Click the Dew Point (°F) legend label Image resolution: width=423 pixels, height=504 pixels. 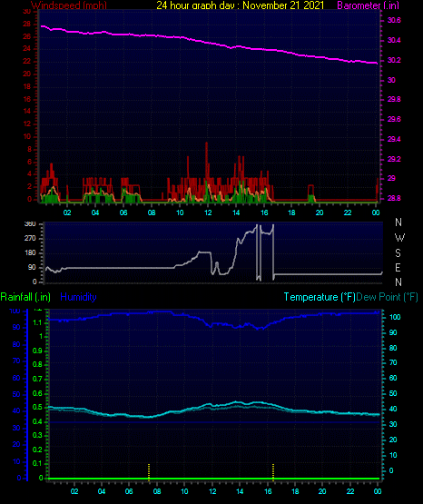[388, 297]
